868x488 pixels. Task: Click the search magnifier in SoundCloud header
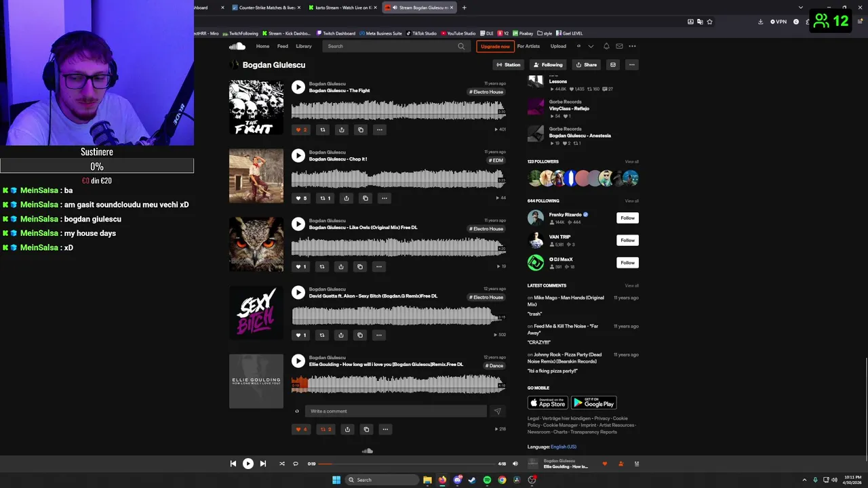coord(461,46)
